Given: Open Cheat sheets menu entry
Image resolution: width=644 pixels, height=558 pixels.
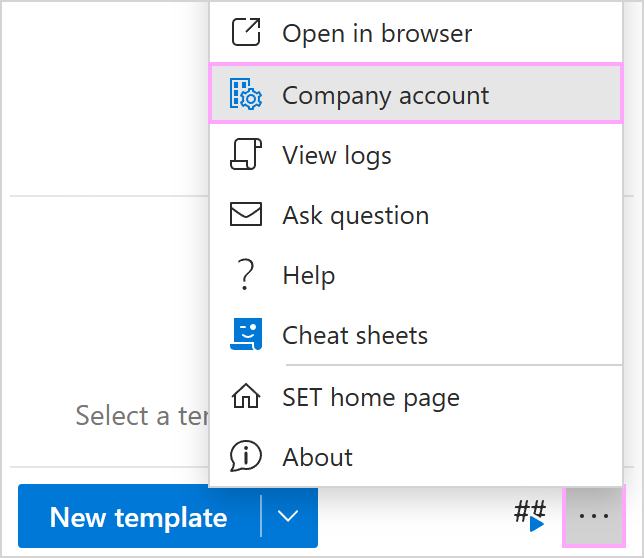Looking at the screenshot, I should (416, 335).
